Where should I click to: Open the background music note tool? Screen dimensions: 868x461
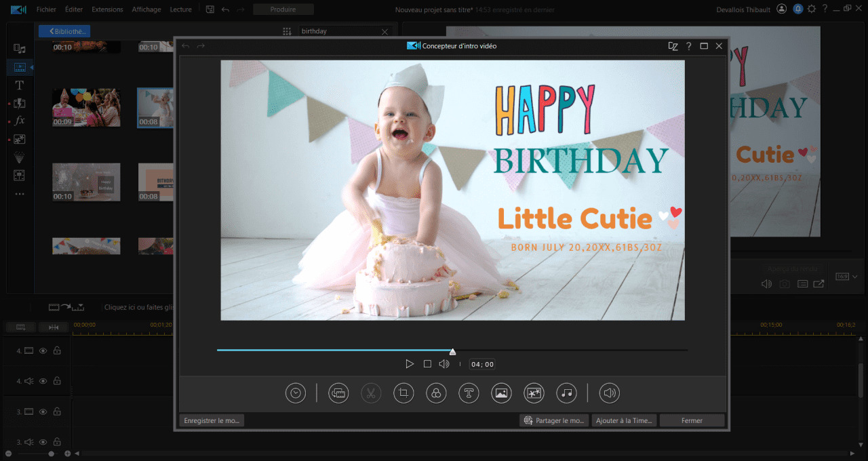[566, 393]
